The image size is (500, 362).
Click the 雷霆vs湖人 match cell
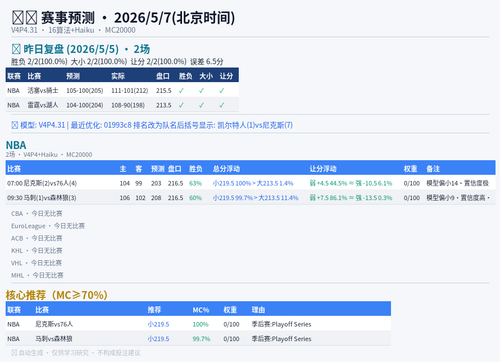pos(43,105)
